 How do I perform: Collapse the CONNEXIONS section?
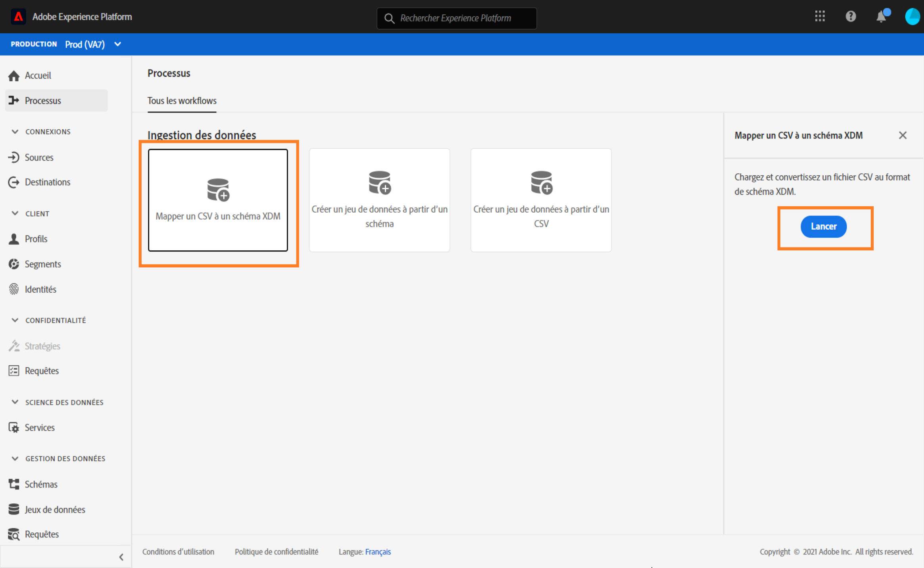pyautogui.click(x=15, y=132)
